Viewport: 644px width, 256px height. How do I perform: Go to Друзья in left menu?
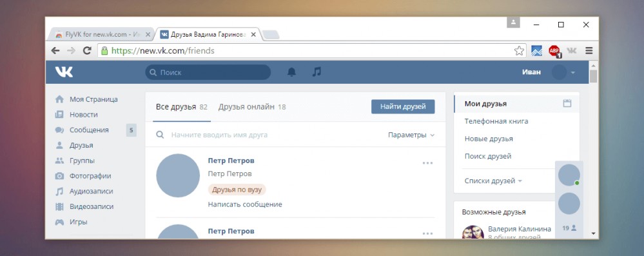[x=81, y=146]
